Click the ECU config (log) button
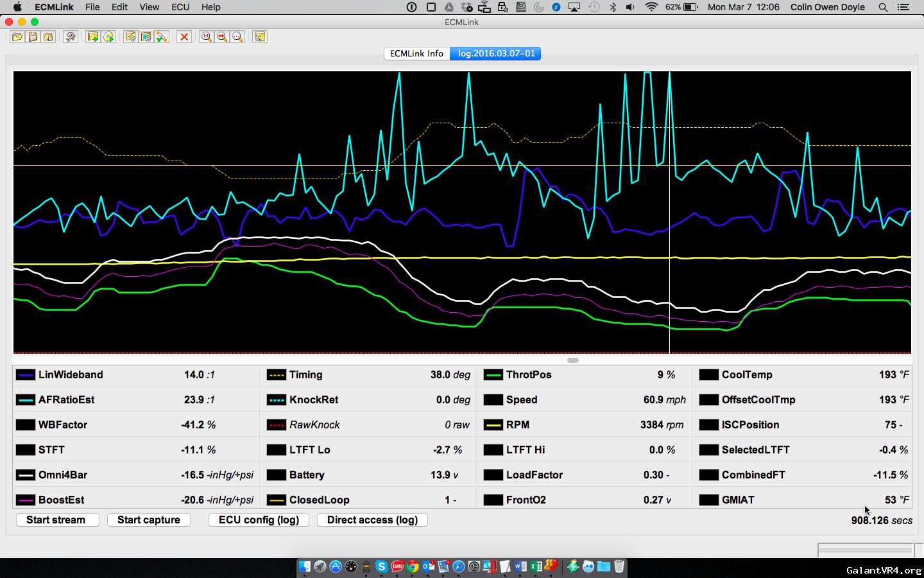924x578 pixels. pos(259,520)
